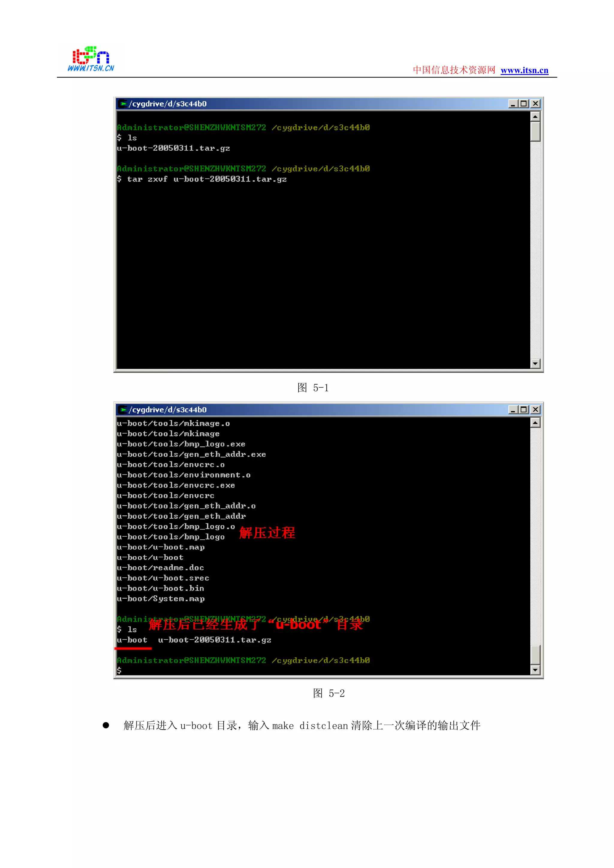Click the line 'u-boot/tools/mkimage.o'
The image size is (614, 868).
click(173, 423)
